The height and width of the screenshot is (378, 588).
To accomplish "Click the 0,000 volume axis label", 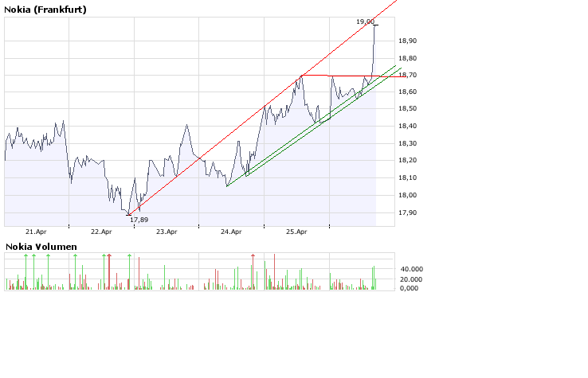I will (x=409, y=288).
